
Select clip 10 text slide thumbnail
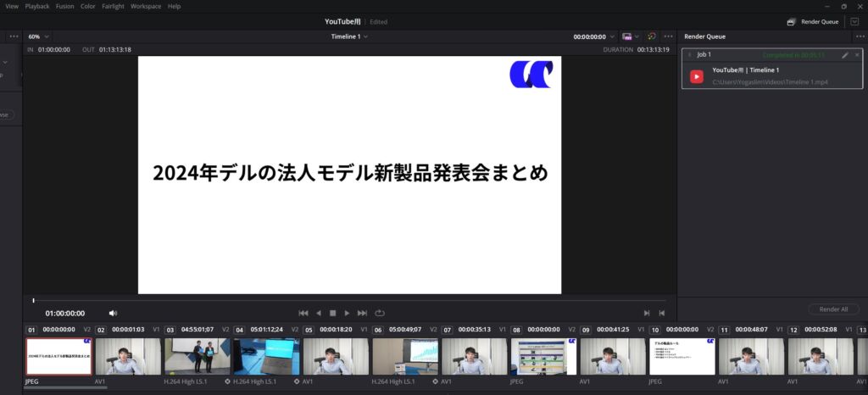point(682,356)
